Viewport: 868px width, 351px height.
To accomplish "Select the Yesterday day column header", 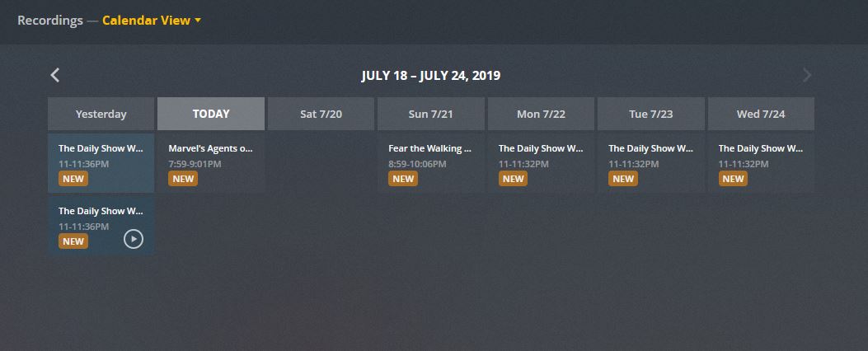I will tap(101, 114).
